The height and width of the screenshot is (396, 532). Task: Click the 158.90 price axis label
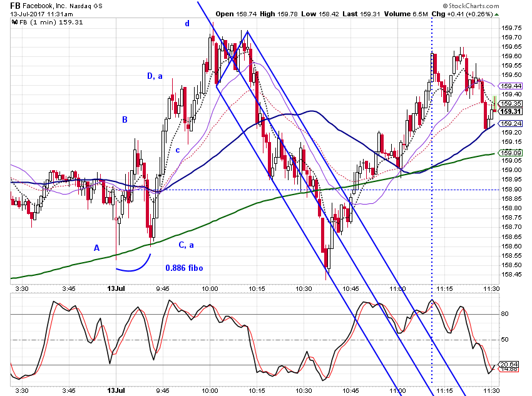[x=511, y=189]
